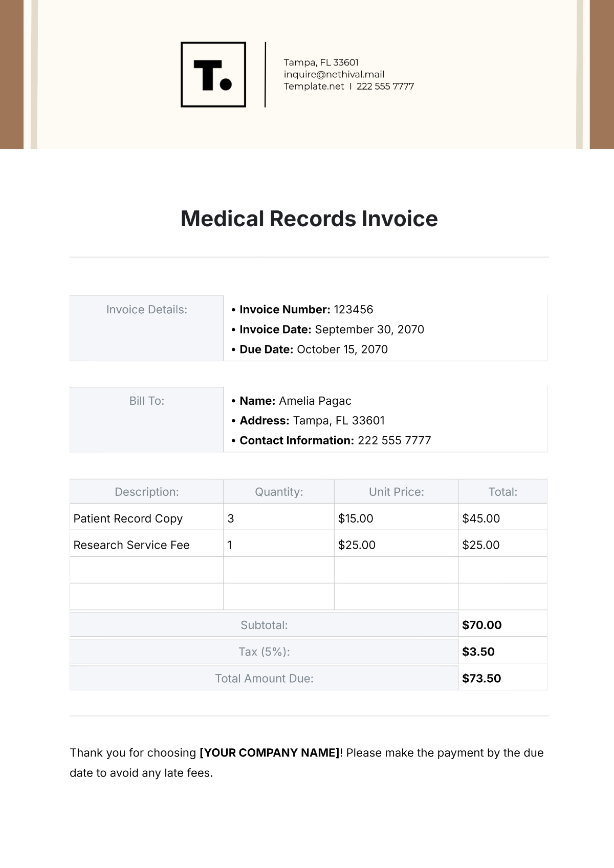Click the Invoice Number value 123456
614x868 pixels.
click(353, 310)
